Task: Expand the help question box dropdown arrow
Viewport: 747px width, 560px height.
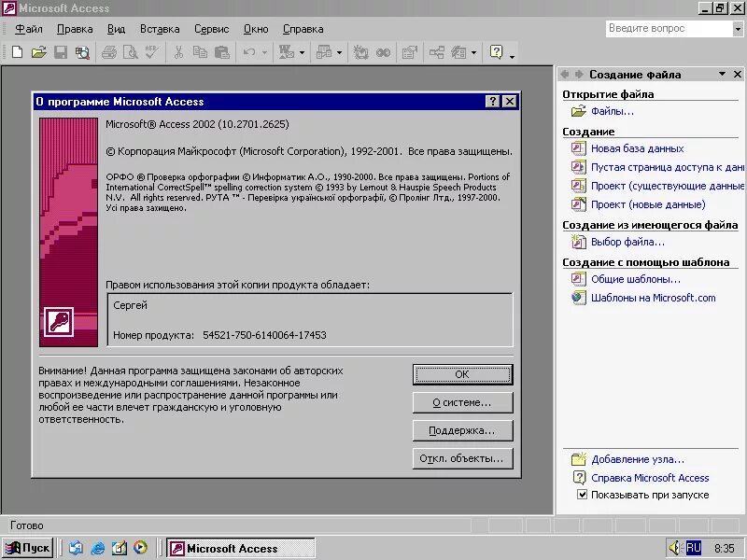Action: (x=738, y=29)
